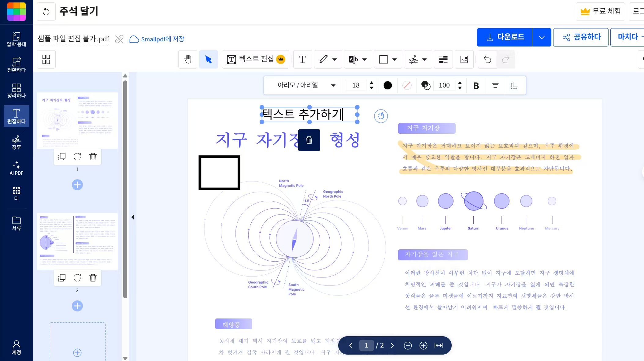644x361 pixels.
Task: Expand the pencil tool options
Action: (x=335, y=59)
